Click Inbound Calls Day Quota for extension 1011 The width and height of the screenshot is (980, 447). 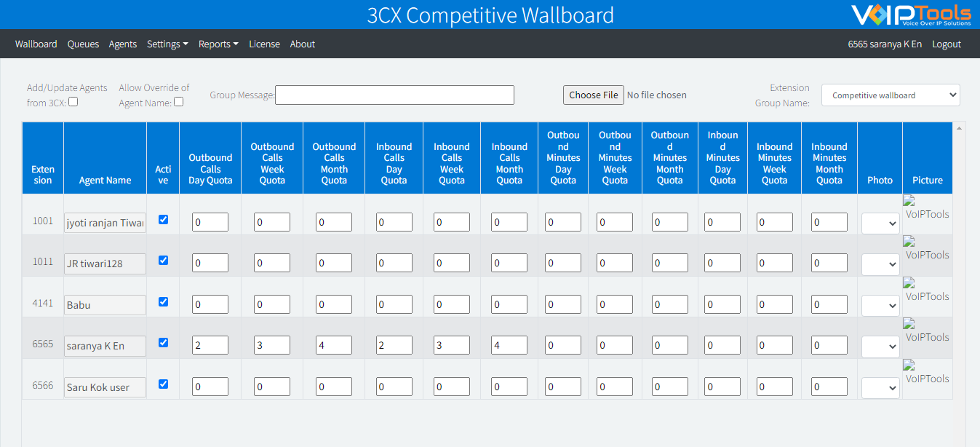tap(394, 263)
